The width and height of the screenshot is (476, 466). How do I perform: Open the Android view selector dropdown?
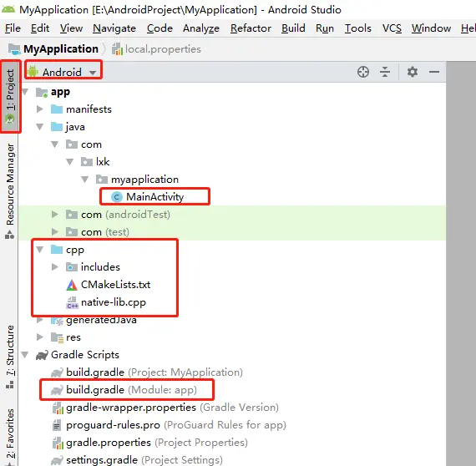[x=63, y=73]
